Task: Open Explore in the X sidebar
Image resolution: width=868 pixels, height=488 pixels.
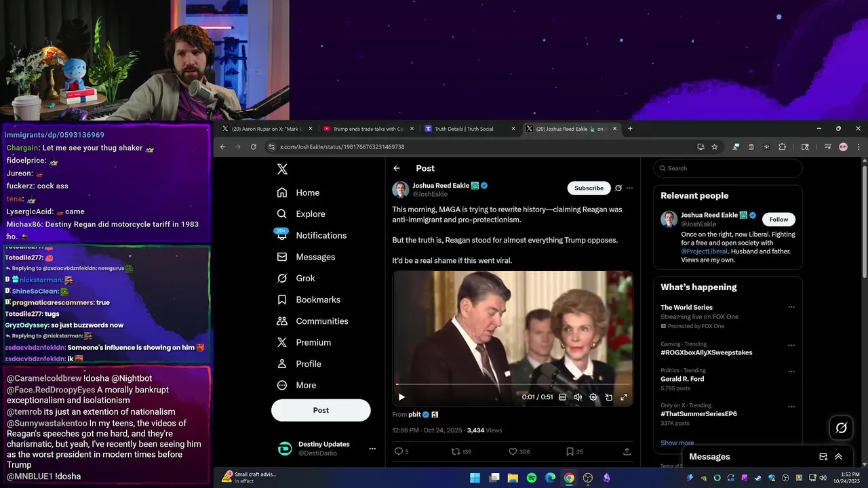Action: click(300, 213)
